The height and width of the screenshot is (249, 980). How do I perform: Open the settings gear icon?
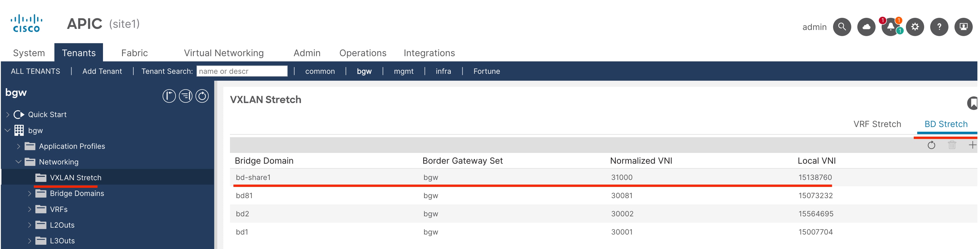pos(915,27)
